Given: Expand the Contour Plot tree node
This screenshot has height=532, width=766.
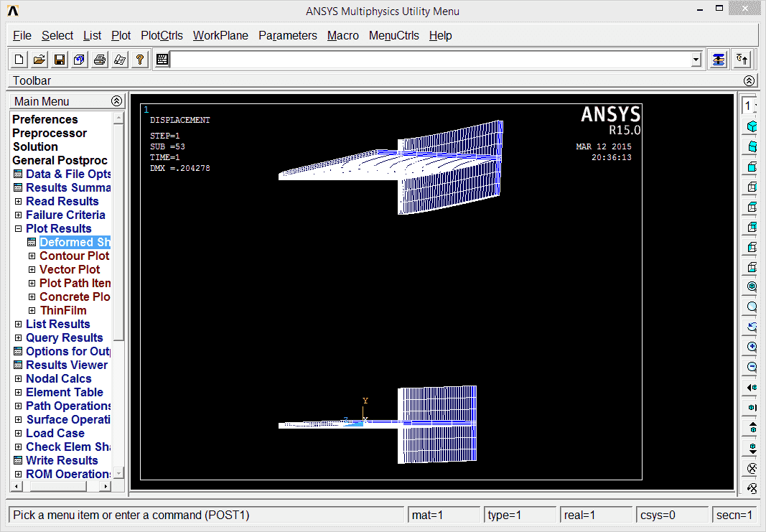Looking at the screenshot, I should point(32,256).
